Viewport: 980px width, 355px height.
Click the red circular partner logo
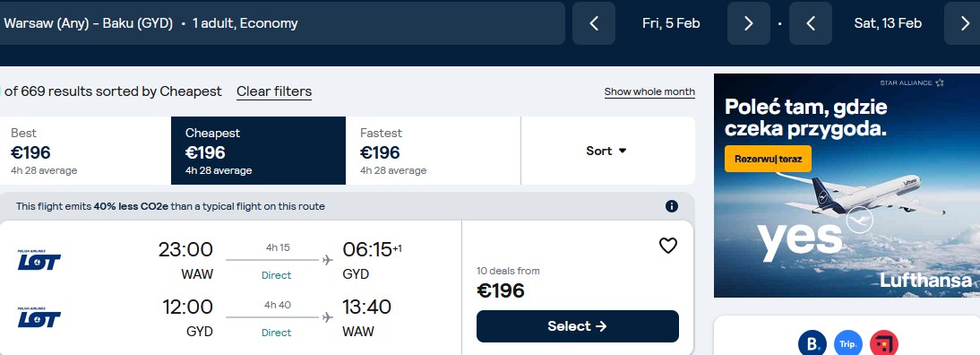(884, 343)
